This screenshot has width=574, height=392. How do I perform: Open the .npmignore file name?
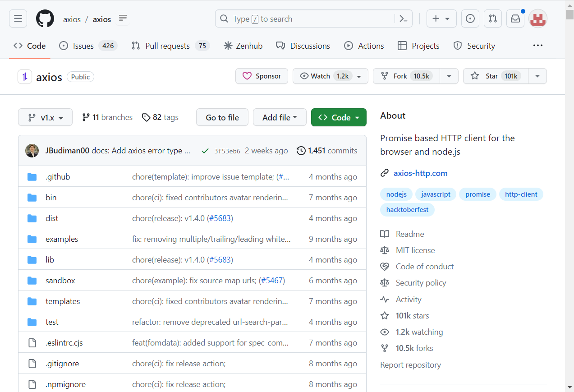[65, 384]
